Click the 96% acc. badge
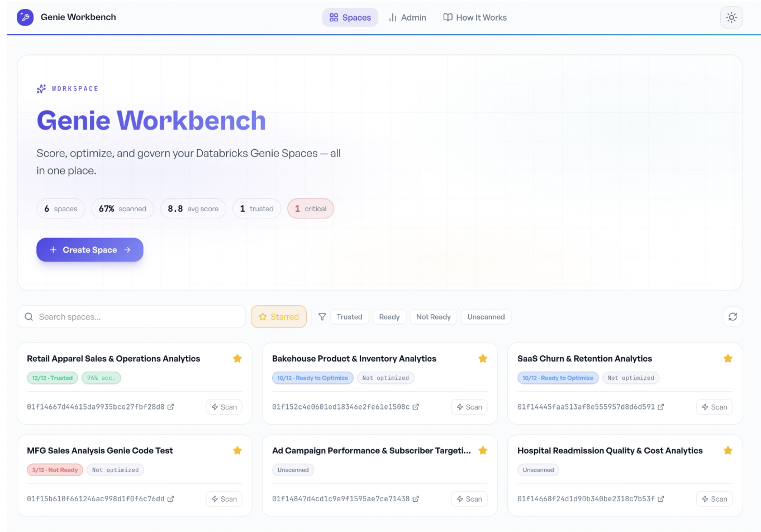The width and height of the screenshot is (761, 532). tap(101, 378)
